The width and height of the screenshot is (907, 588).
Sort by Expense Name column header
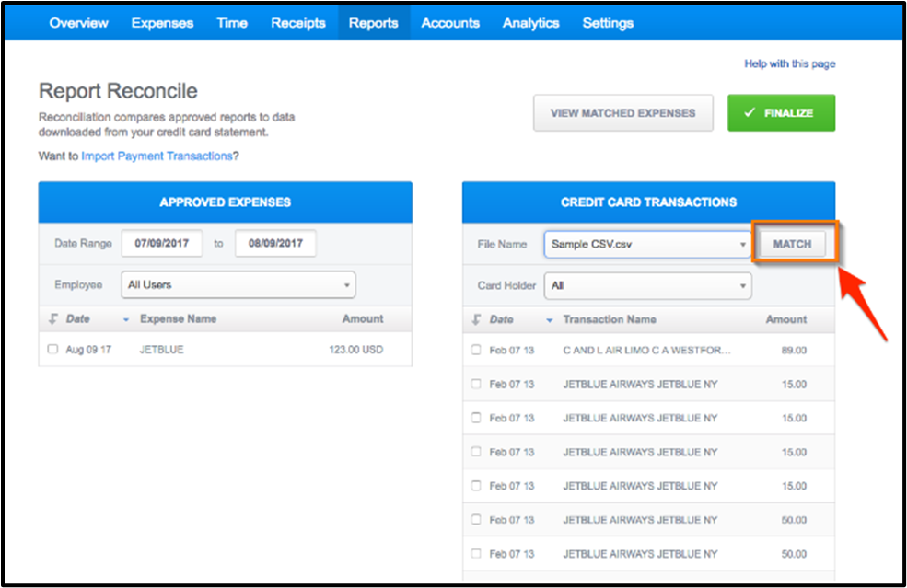pyautogui.click(x=178, y=319)
